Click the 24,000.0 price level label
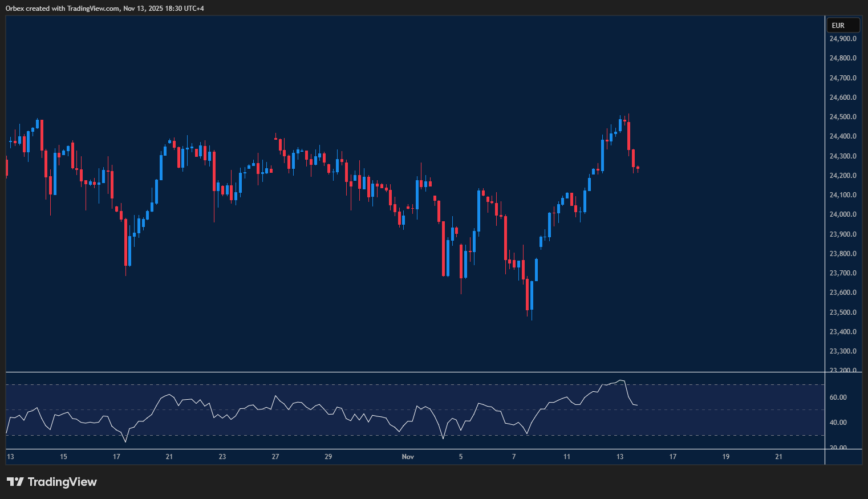Viewport: 868px width, 499px height. 842,214
